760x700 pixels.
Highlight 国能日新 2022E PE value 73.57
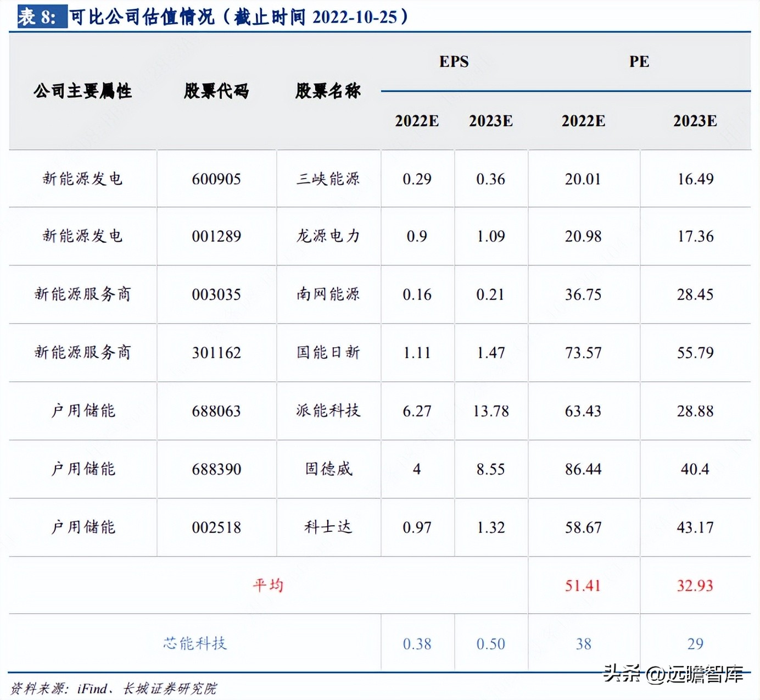click(x=583, y=353)
